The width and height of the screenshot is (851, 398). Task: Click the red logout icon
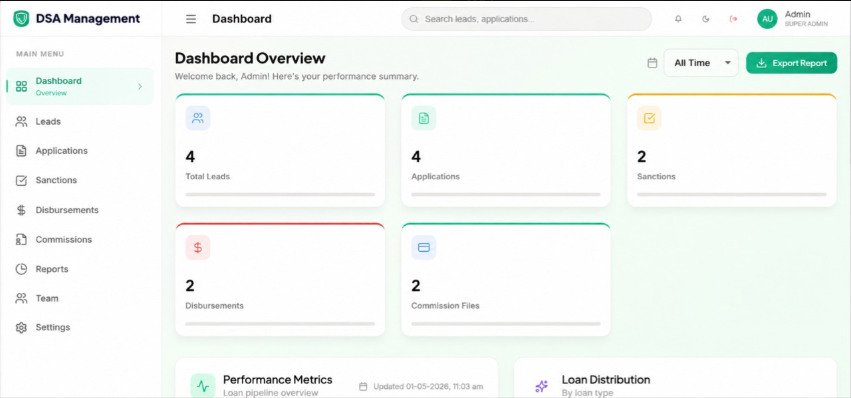[733, 19]
